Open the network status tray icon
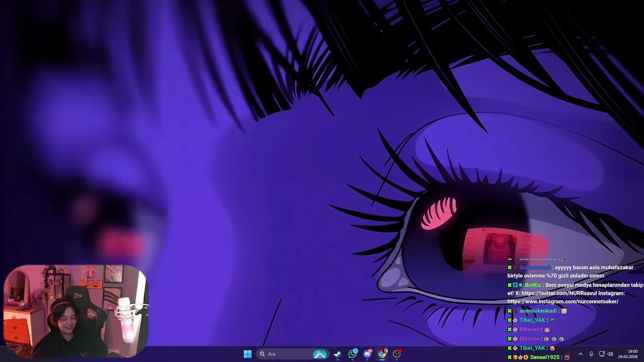 (x=602, y=354)
